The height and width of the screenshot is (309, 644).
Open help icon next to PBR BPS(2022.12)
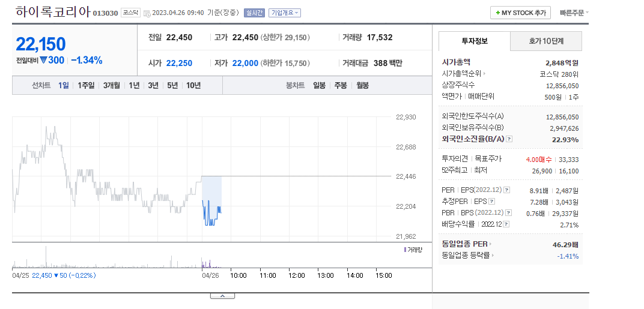point(509,213)
